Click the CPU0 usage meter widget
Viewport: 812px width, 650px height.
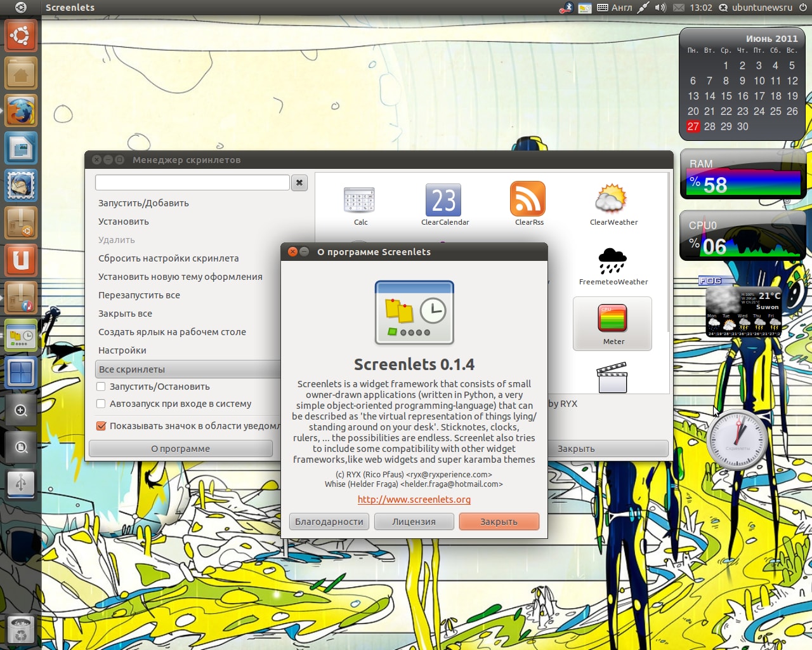[x=743, y=236]
